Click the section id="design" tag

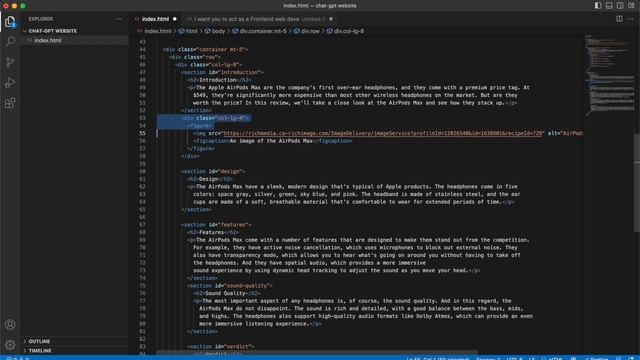coord(213,171)
